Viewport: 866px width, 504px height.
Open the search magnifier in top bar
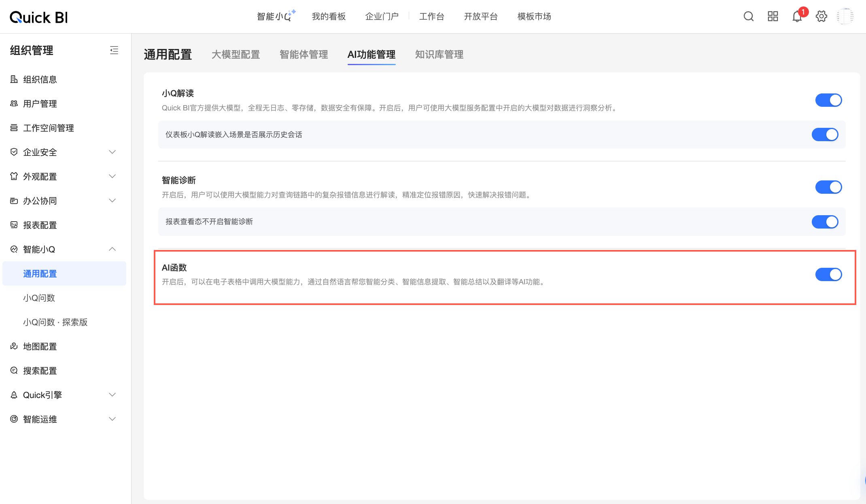(748, 17)
